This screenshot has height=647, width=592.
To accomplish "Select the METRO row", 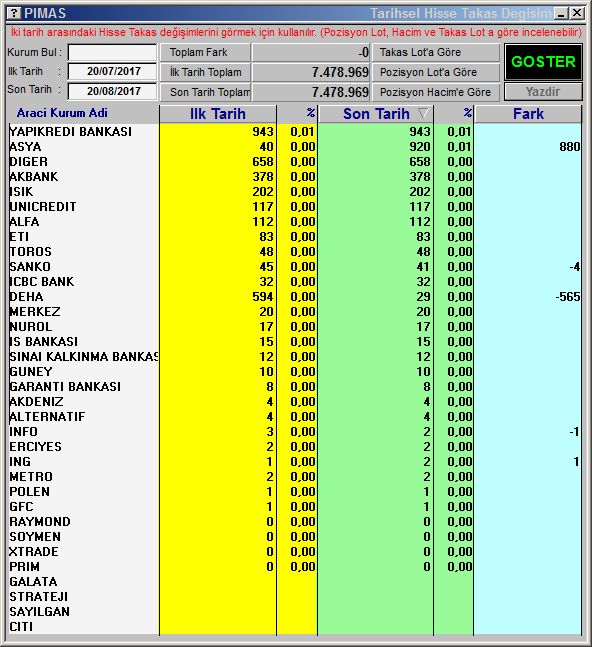I will click(x=295, y=477).
